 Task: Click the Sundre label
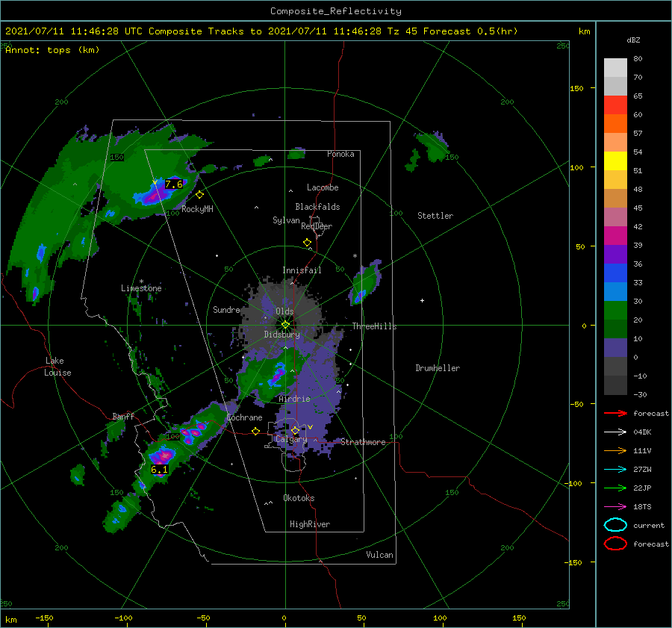[x=226, y=309]
